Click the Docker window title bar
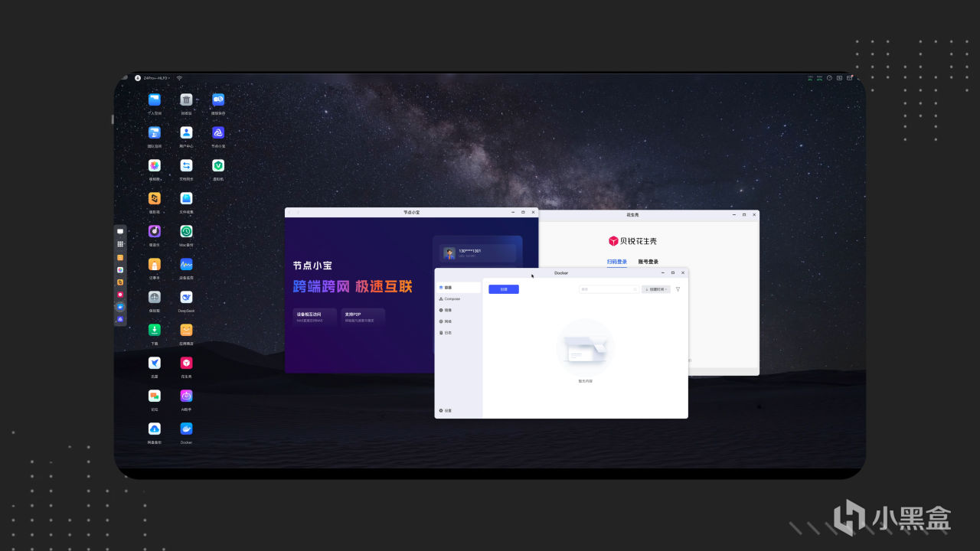The width and height of the screenshot is (980, 551). (x=561, y=272)
